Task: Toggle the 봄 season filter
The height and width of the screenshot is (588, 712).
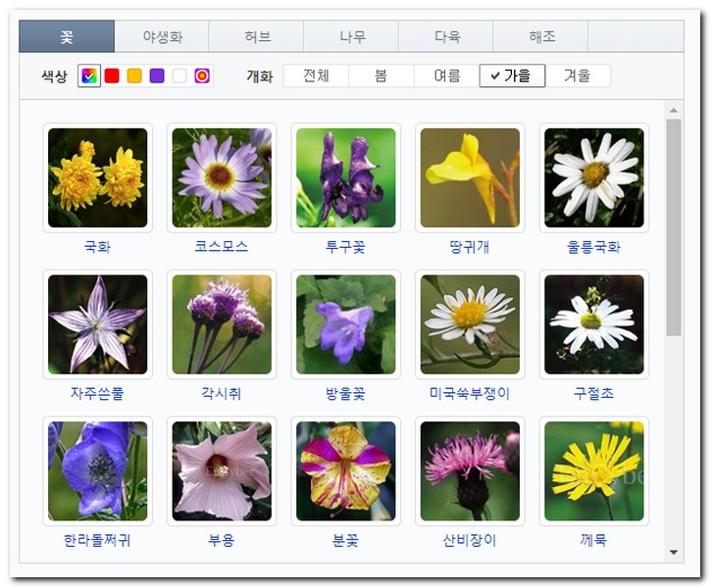Action: [381, 75]
